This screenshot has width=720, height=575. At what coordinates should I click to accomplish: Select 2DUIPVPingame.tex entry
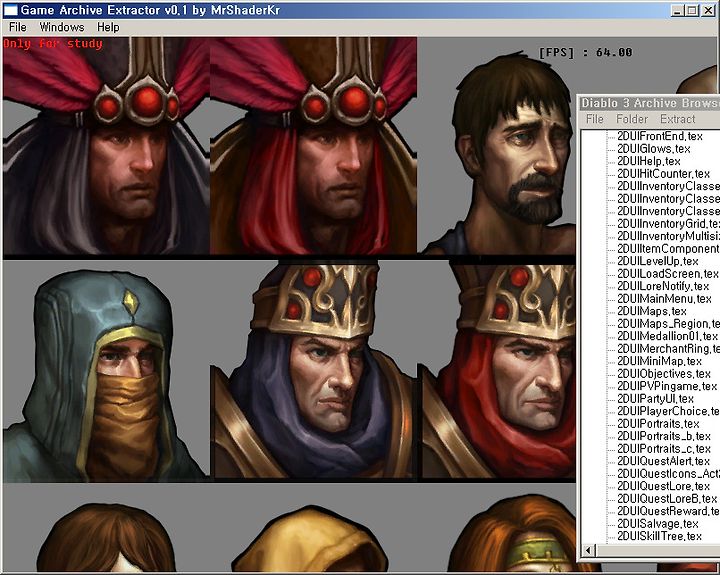tap(667, 386)
